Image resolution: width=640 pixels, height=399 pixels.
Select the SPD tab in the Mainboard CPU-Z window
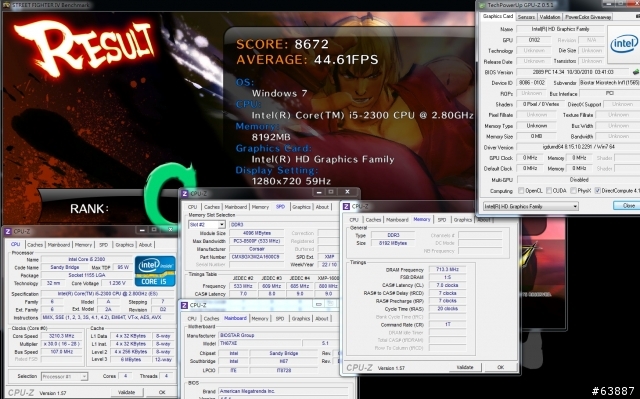coord(280,318)
